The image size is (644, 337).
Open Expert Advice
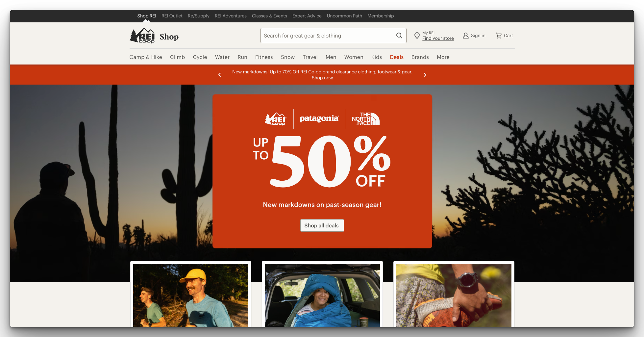307,16
